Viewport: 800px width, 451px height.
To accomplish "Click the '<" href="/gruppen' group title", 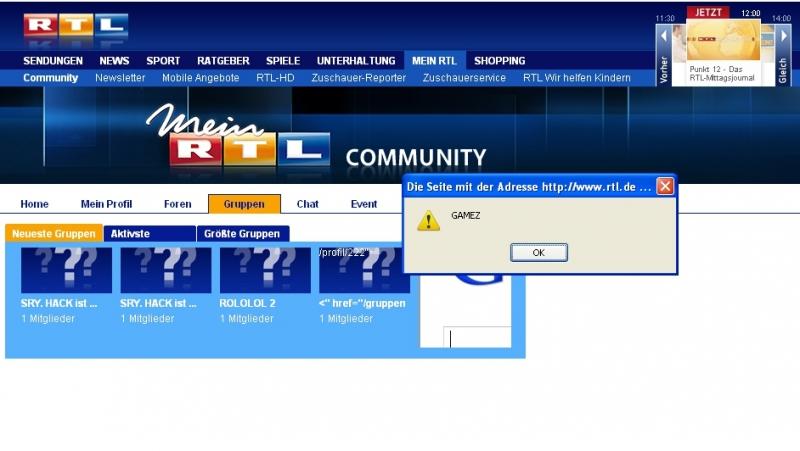I will coord(362,303).
